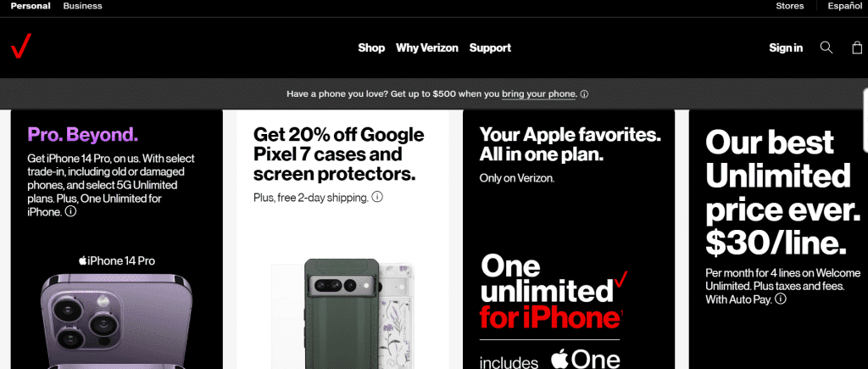Click info icon after With Auto Pay

pos(781,299)
